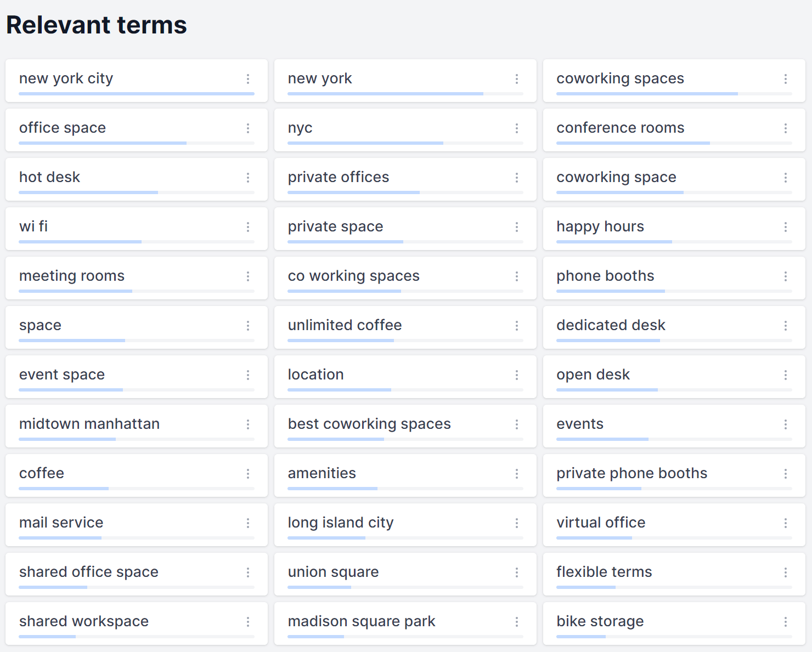Open the kebab menu for office space

coord(248,129)
